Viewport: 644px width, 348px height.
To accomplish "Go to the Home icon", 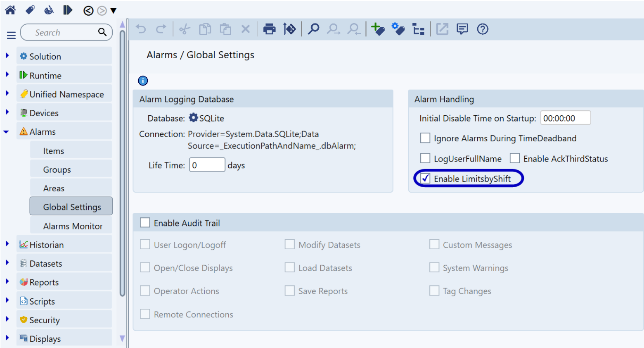I will (x=10, y=10).
